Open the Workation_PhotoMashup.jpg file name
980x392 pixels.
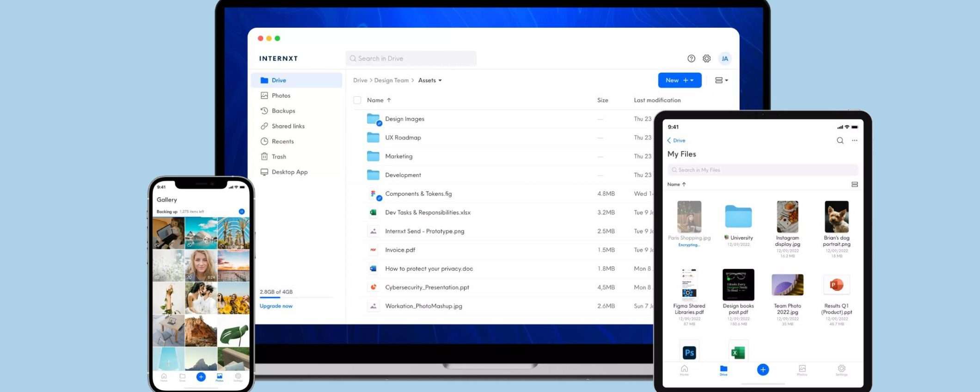(423, 306)
